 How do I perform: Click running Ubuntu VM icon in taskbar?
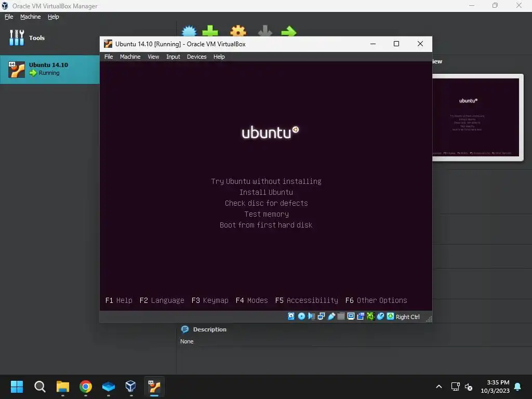pyautogui.click(x=154, y=387)
